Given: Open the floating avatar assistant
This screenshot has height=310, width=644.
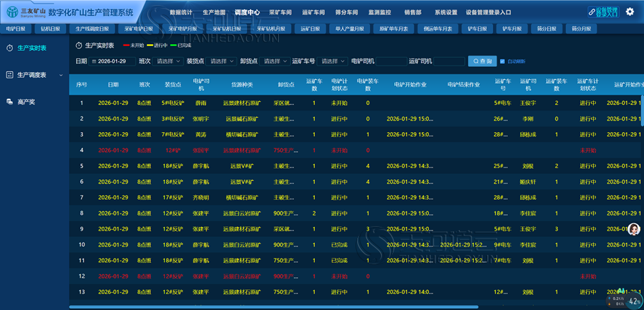Looking at the screenshot, I should pos(634,229).
